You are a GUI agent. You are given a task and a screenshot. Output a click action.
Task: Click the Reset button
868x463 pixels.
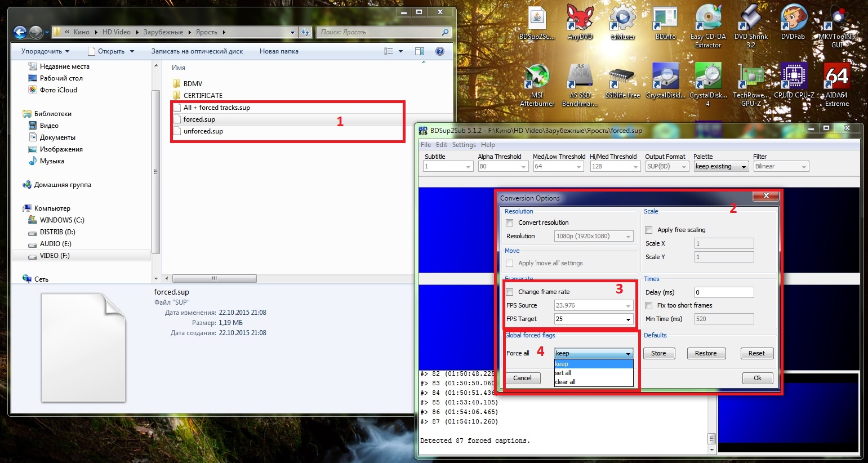pyautogui.click(x=756, y=353)
